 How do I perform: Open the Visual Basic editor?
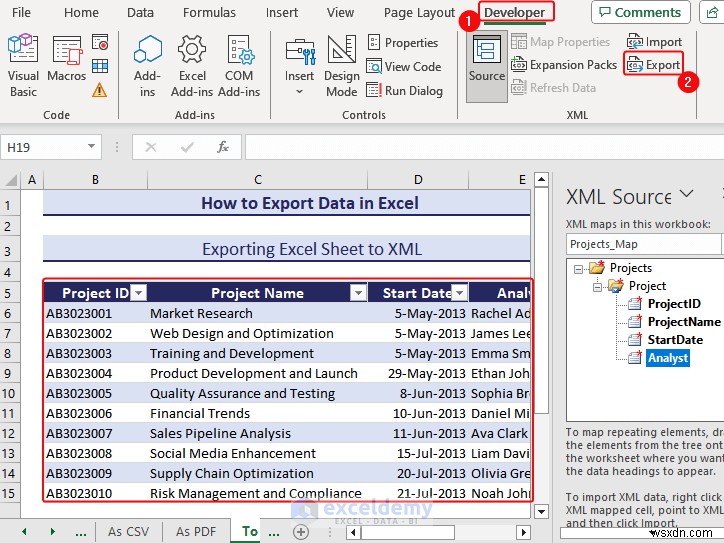[23, 65]
